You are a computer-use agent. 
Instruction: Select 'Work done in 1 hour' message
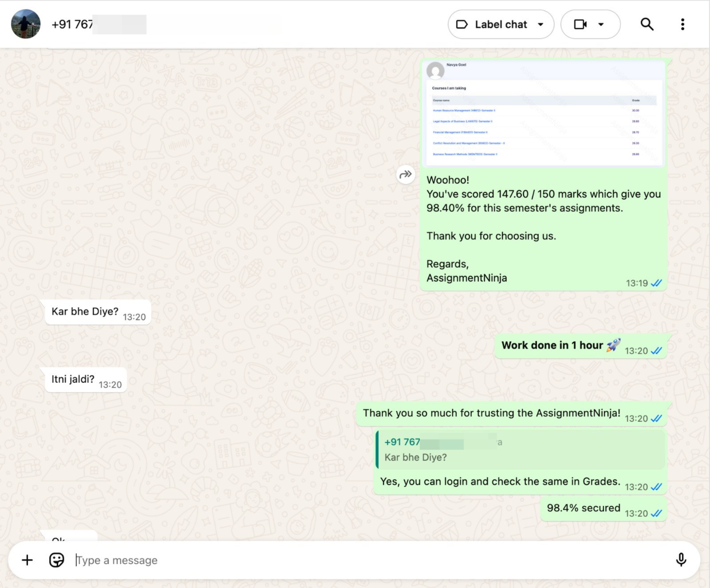tap(581, 346)
